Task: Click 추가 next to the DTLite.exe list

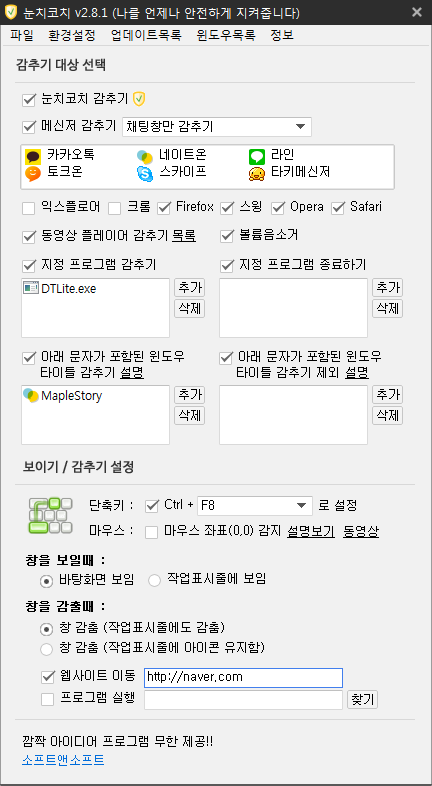Action: coord(190,288)
